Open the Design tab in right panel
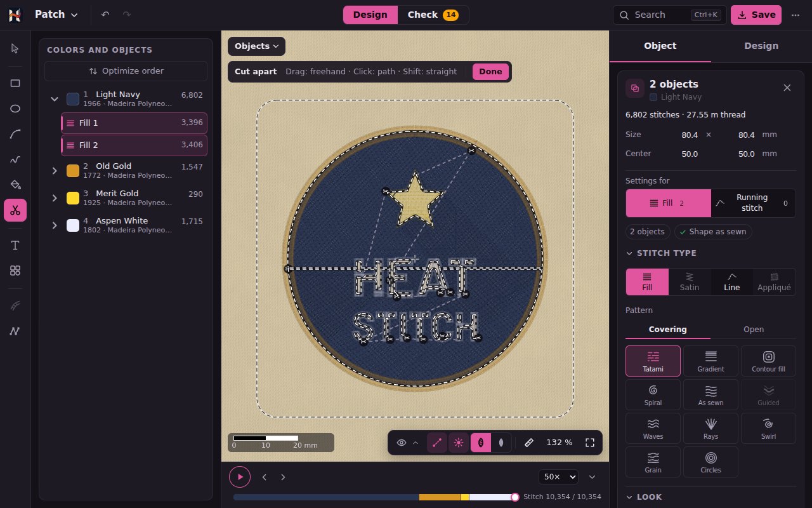Screen dimensions: 812x508 (761, 46)
